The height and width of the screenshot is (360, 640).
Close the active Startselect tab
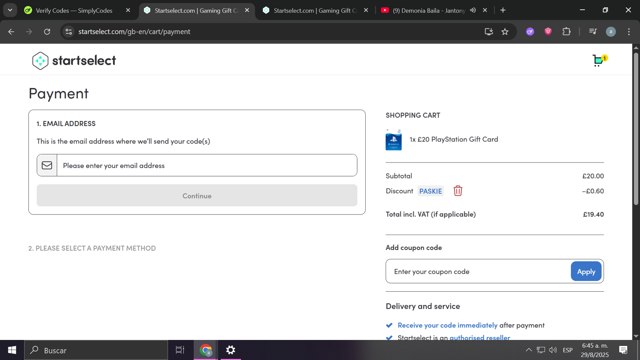pyautogui.click(x=247, y=10)
